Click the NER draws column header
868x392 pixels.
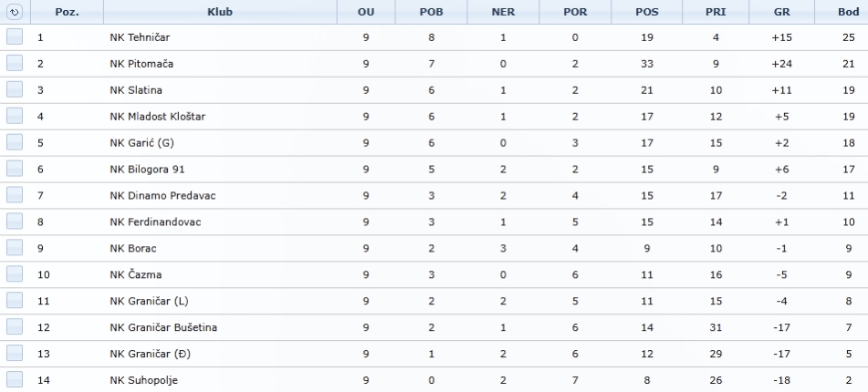(x=503, y=12)
